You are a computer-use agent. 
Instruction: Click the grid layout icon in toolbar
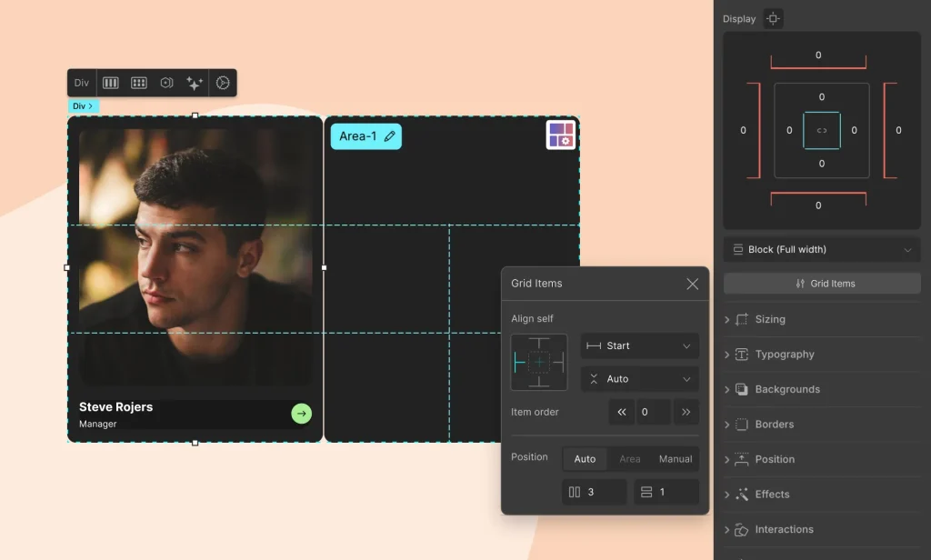point(139,83)
